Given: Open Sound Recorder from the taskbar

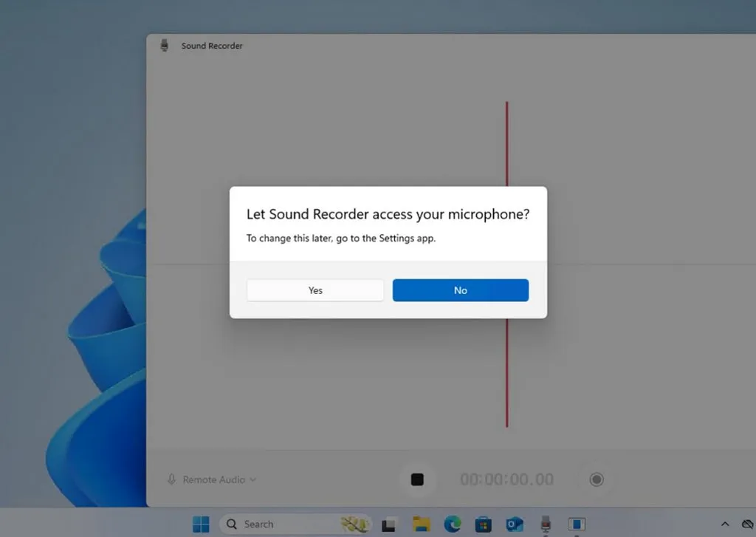Looking at the screenshot, I should (x=545, y=524).
